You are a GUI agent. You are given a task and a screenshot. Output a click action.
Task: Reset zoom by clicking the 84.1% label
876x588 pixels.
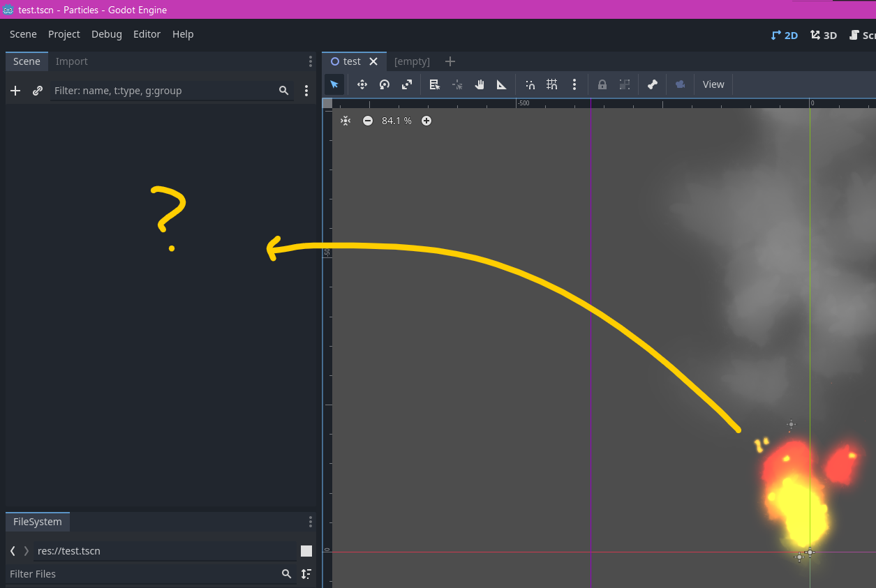(396, 120)
